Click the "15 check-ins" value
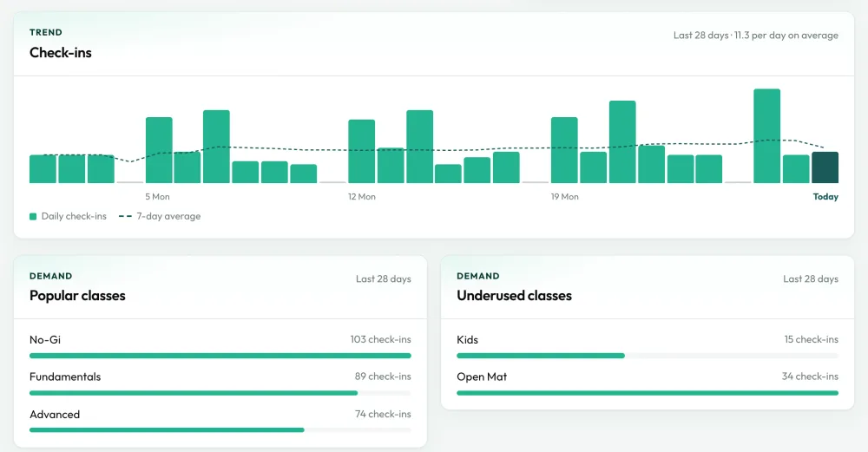 [x=812, y=339]
